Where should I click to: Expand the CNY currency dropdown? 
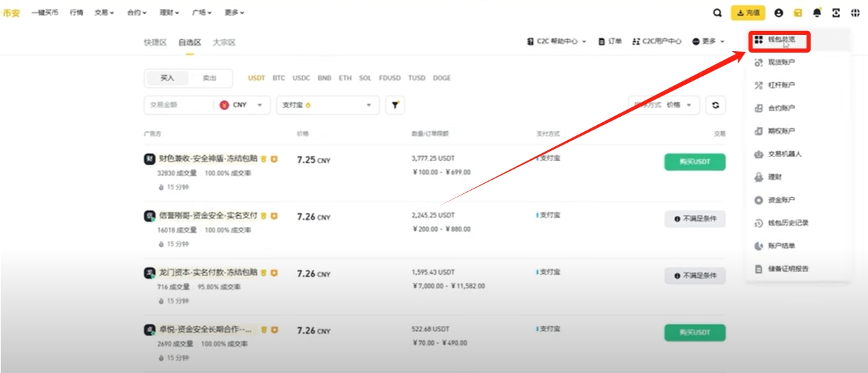pos(242,105)
